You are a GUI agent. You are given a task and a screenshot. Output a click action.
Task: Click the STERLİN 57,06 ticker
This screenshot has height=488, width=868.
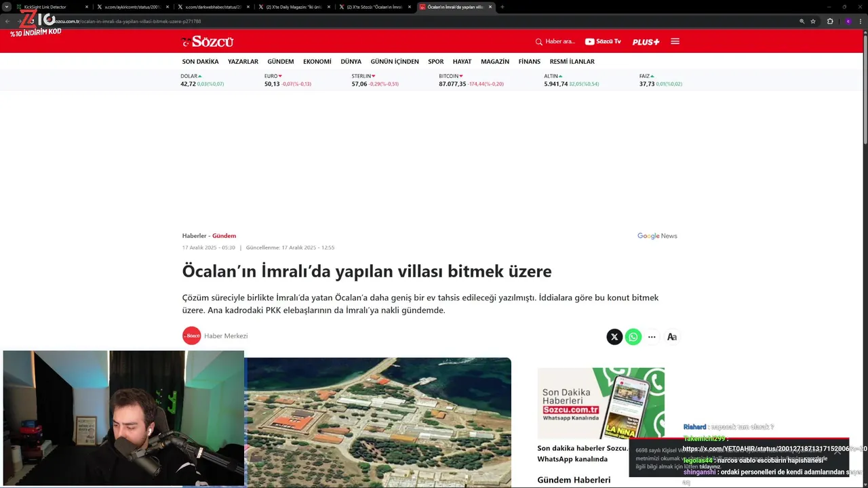pyautogui.click(x=375, y=80)
